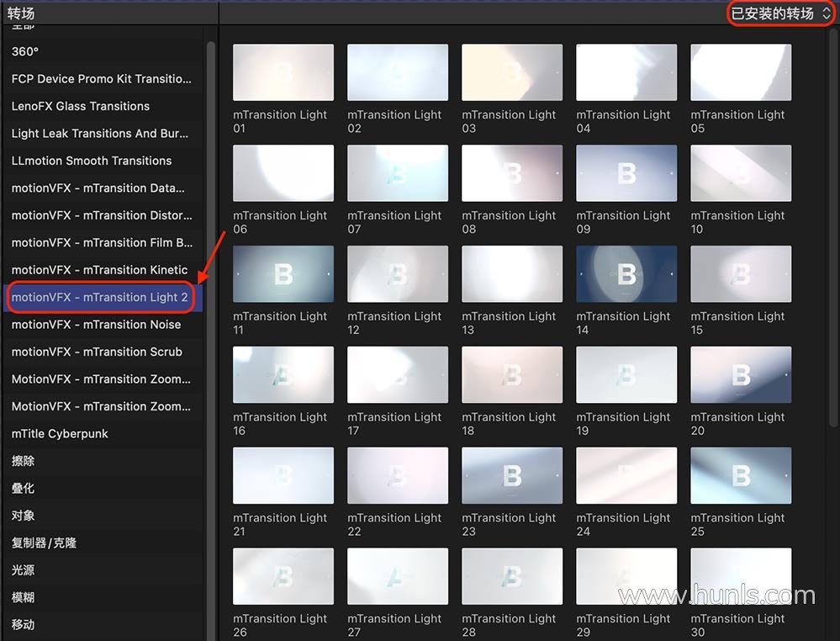Select motionVFX - mTransition Distortion category
Screen dimensions: 840x641
coord(103,215)
